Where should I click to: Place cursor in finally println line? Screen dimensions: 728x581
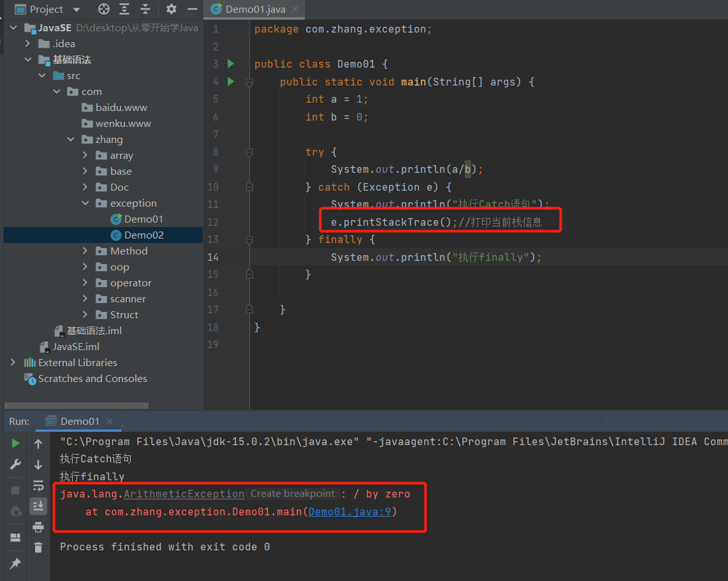pyautogui.click(x=435, y=257)
